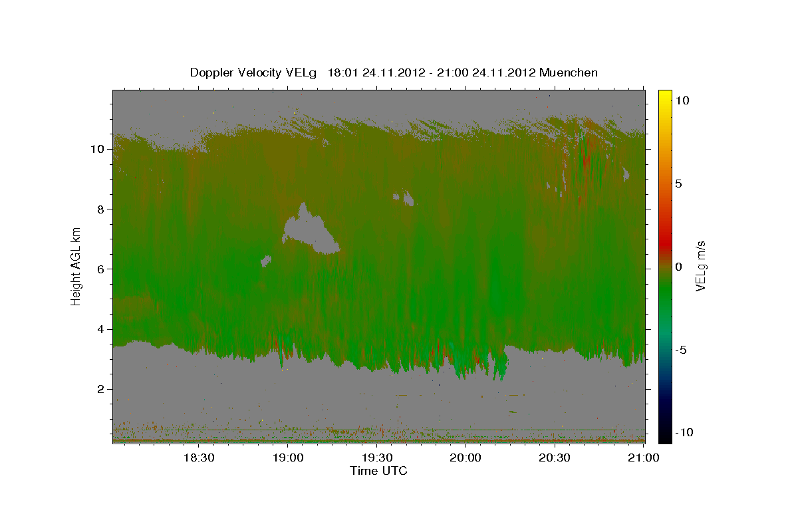Click the colorbar value -10 label
The height and width of the screenshot is (532, 798).
pyautogui.click(x=685, y=432)
